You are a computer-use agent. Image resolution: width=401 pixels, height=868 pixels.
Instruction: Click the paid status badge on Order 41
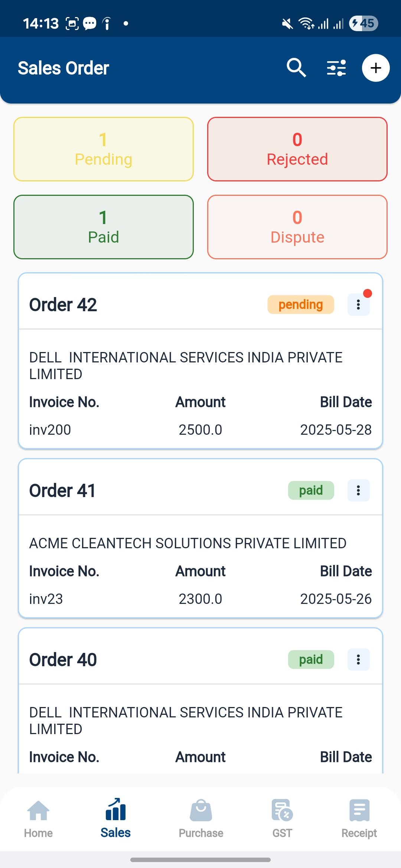[311, 490]
